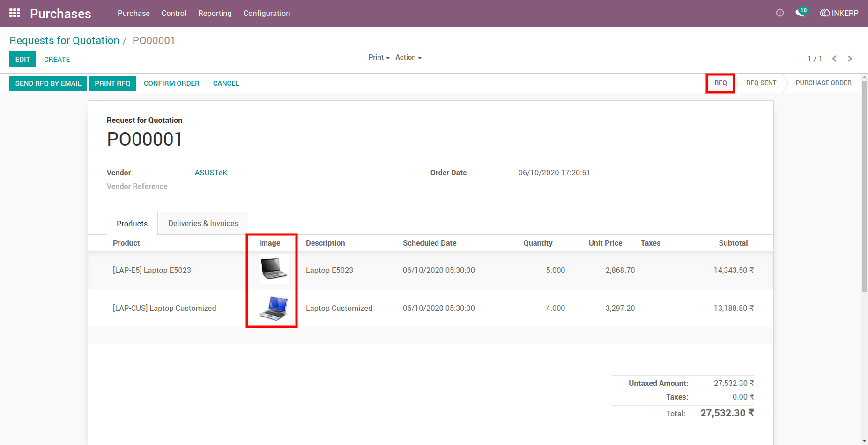Screen dimensions: 868x445
Task: Select the [LAP-CUS] Laptop Customized product cell
Action: [164, 308]
